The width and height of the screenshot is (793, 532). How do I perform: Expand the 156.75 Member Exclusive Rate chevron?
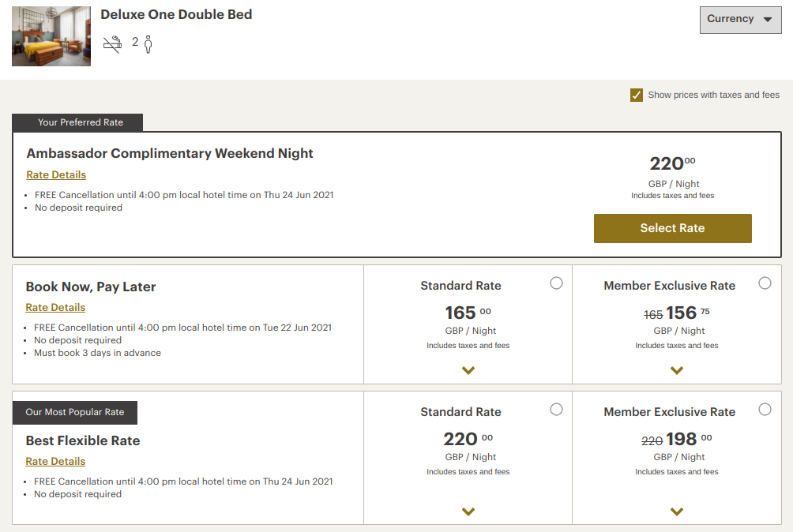click(677, 370)
